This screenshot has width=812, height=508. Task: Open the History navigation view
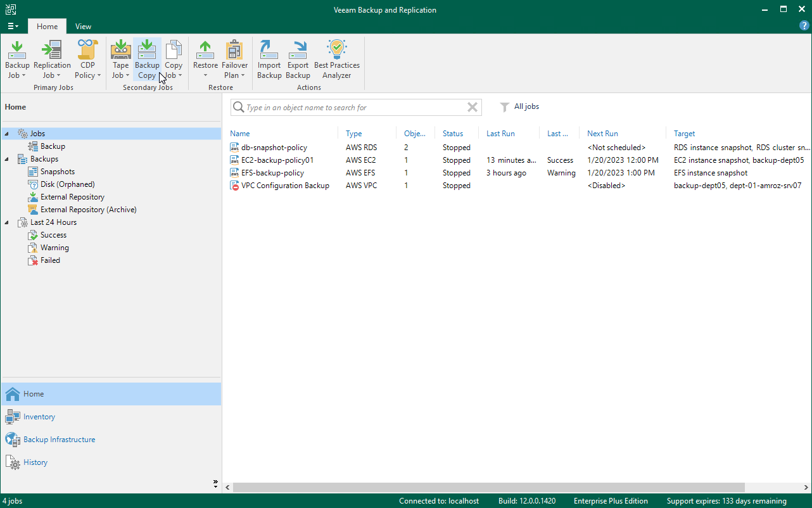pos(111,462)
